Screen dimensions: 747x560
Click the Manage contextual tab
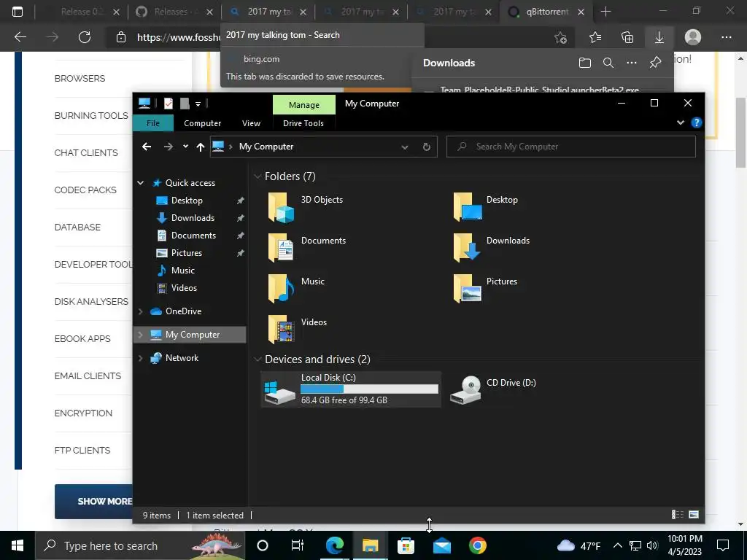pos(304,105)
